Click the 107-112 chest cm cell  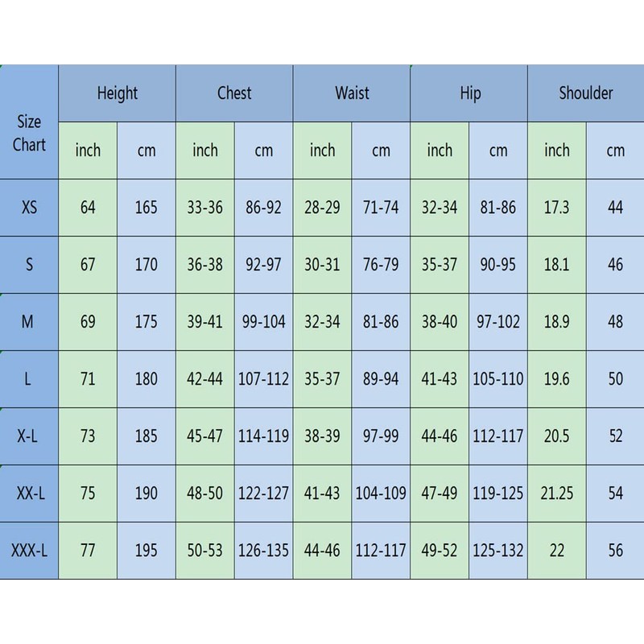(263, 379)
